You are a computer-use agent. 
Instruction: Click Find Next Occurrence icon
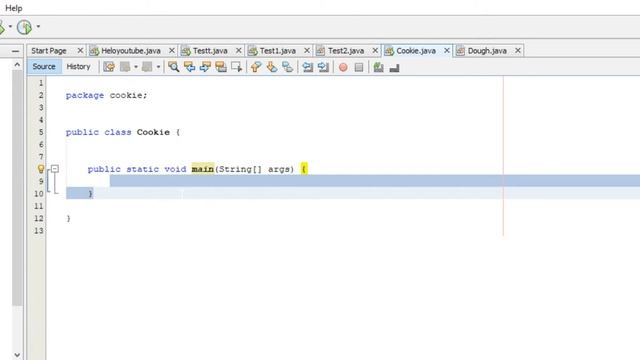205,67
